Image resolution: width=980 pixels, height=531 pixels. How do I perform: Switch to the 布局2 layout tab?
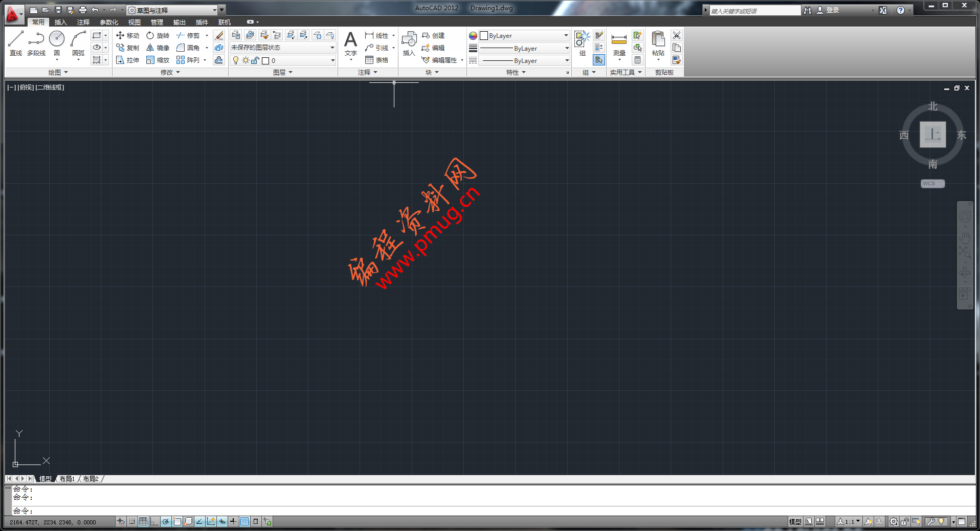(91, 479)
